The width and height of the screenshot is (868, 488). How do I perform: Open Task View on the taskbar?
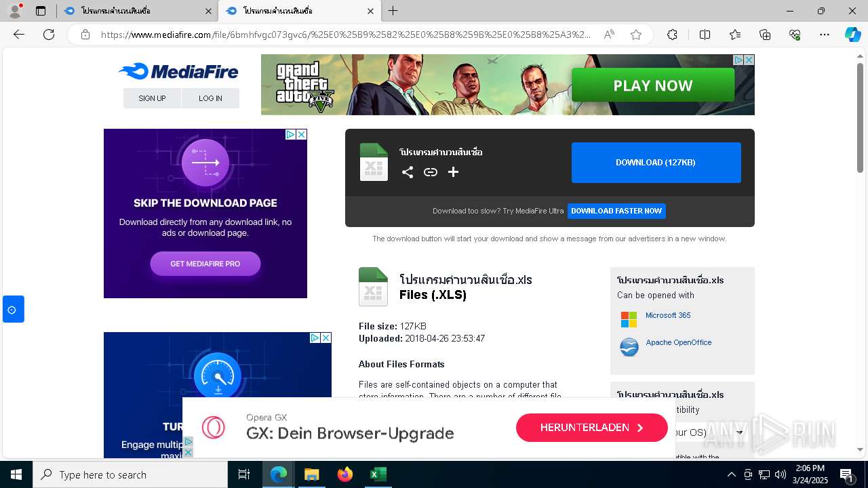(244, 474)
